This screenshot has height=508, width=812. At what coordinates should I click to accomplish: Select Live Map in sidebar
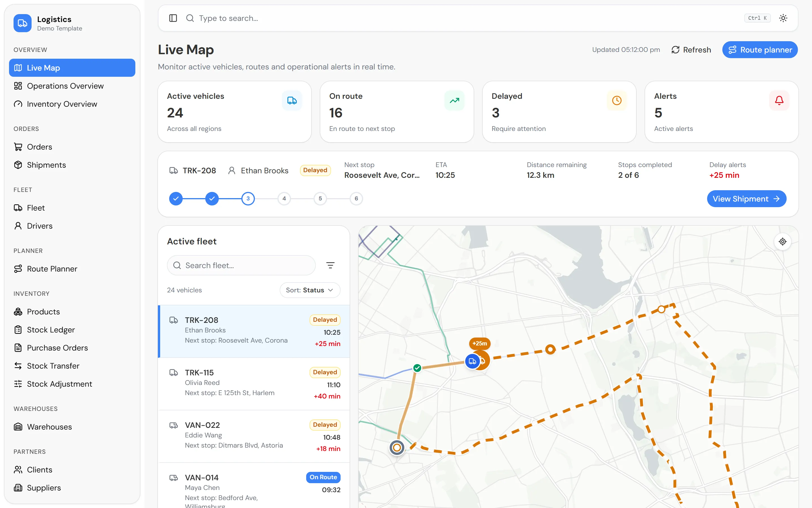72,68
